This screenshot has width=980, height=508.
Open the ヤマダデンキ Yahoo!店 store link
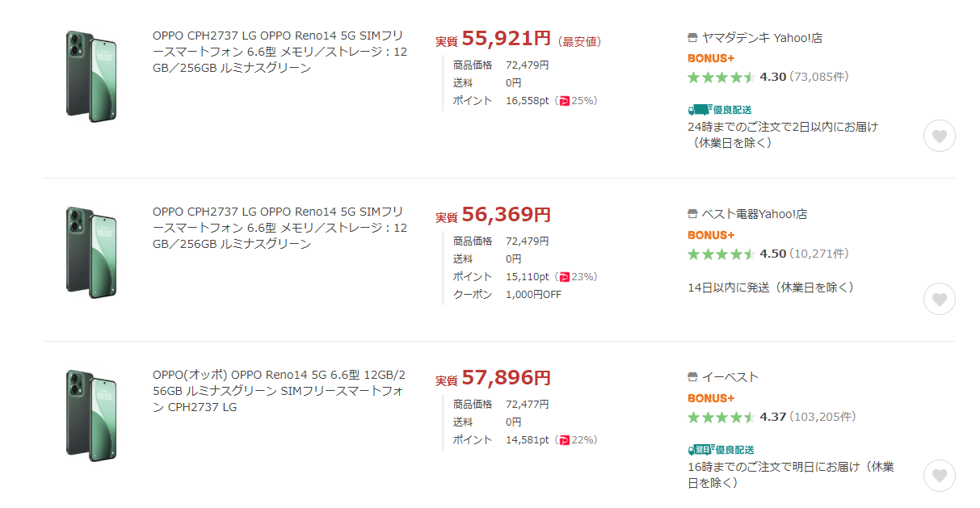pos(762,38)
